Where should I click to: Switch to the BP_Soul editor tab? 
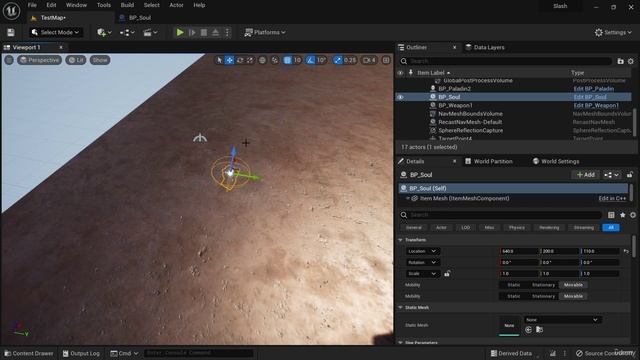(x=140, y=18)
